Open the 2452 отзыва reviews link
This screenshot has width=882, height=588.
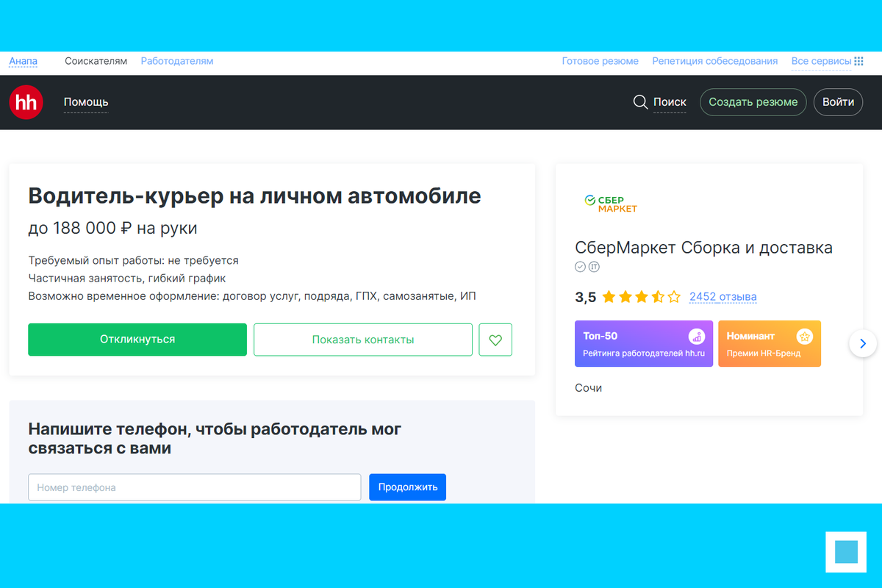723,297
